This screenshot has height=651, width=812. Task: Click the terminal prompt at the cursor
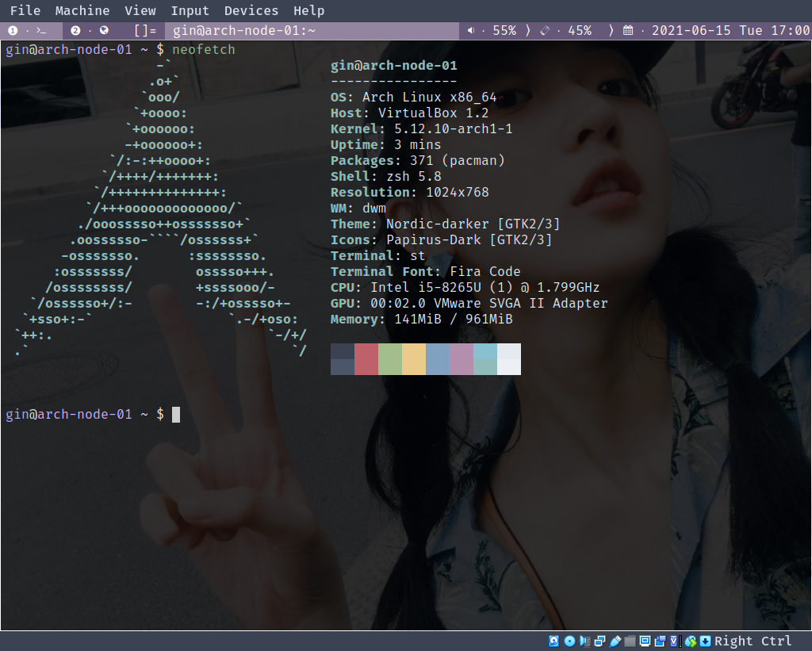(x=175, y=413)
